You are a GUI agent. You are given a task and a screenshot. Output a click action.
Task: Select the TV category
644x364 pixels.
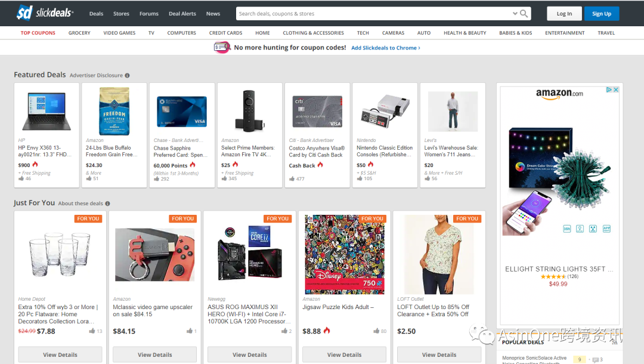[151, 33]
